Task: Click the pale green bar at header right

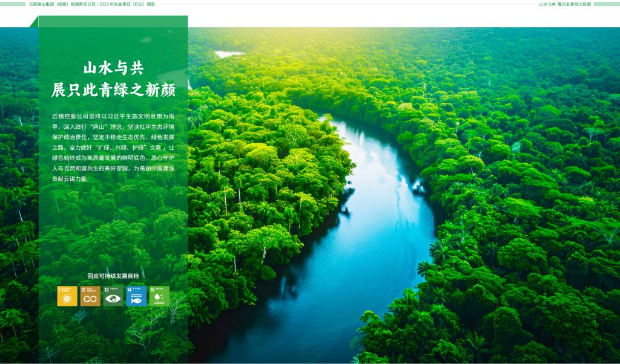Action: (607, 4)
